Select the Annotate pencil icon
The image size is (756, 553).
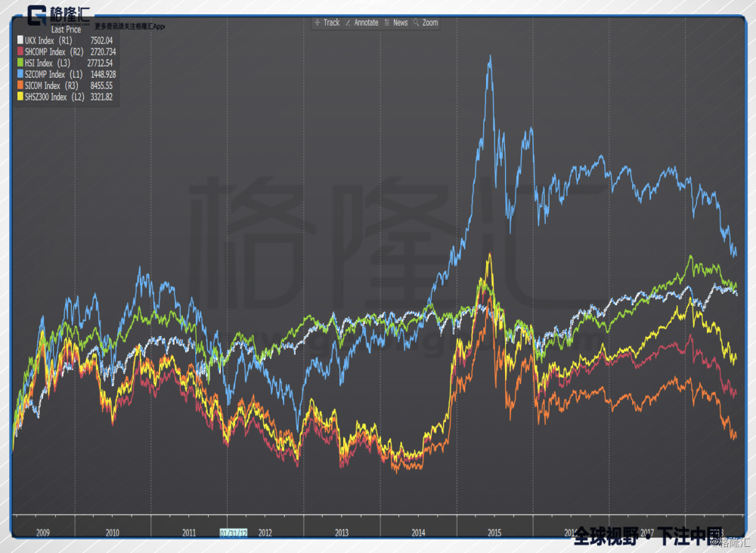point(348,23)
